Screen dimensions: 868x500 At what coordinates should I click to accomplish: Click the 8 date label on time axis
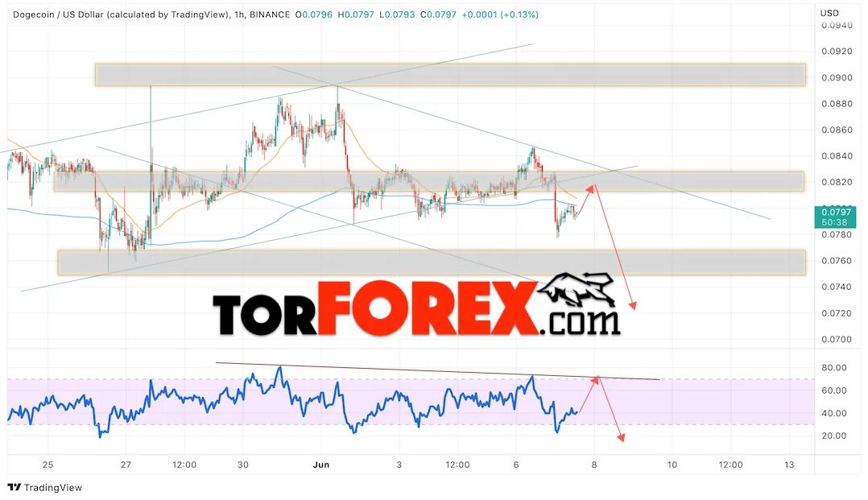tap(594, 465)
